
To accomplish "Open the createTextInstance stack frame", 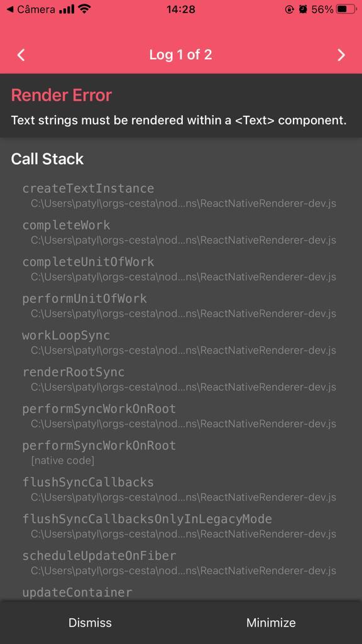I will [179, 195].
